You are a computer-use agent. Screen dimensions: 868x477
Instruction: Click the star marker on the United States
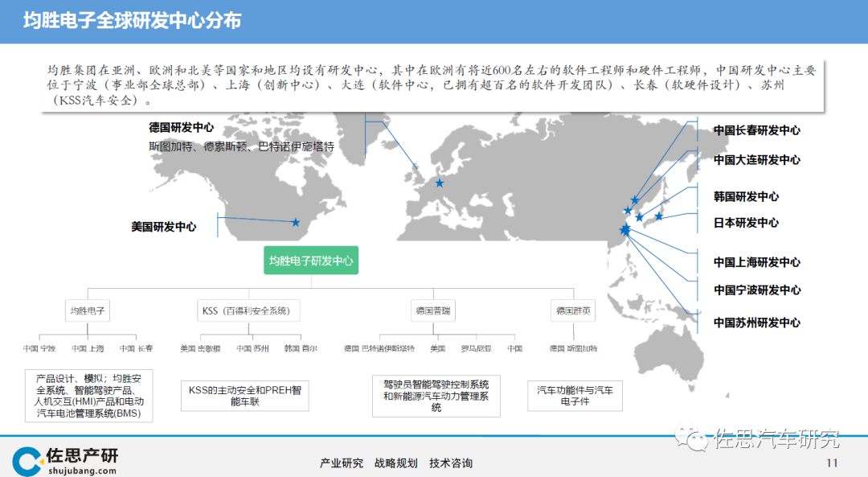pyautogui.click(x=296, y=222)
